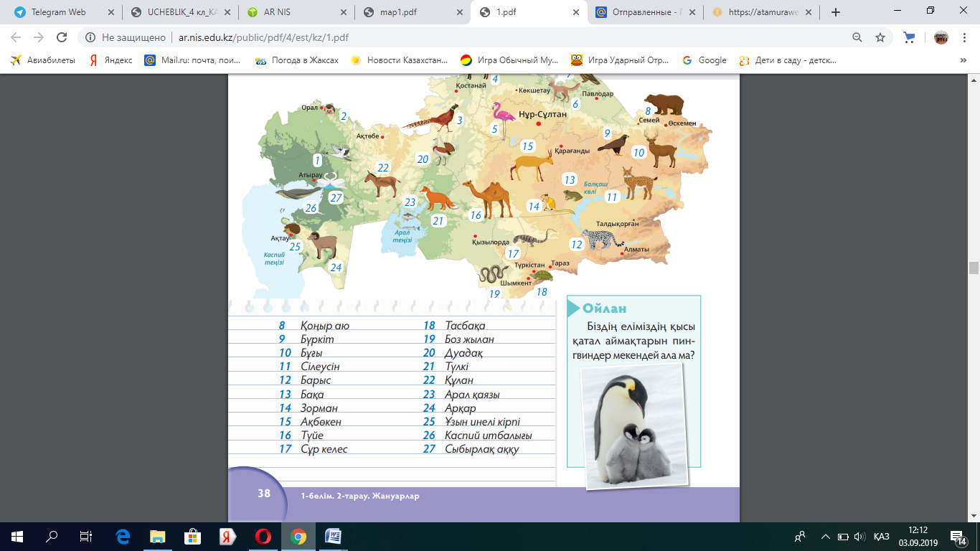
Task: Open the shopping cart extension icon
Action: (909, 37)
